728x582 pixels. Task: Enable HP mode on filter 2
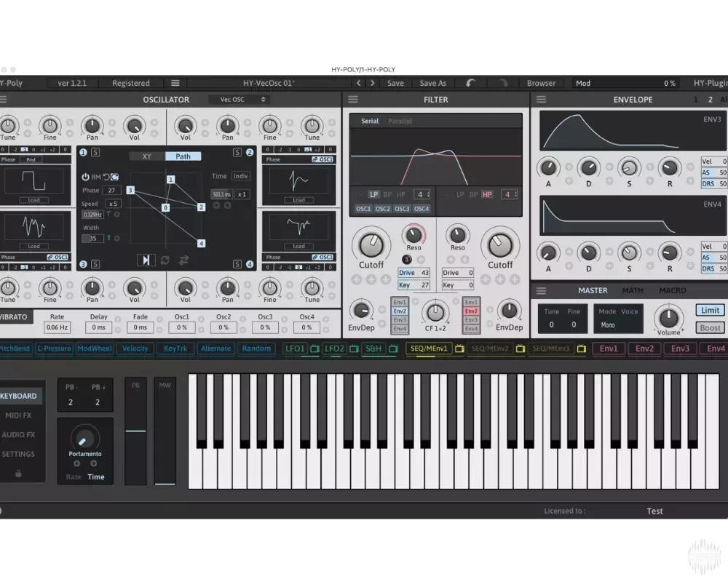click(x=487, y=194)
